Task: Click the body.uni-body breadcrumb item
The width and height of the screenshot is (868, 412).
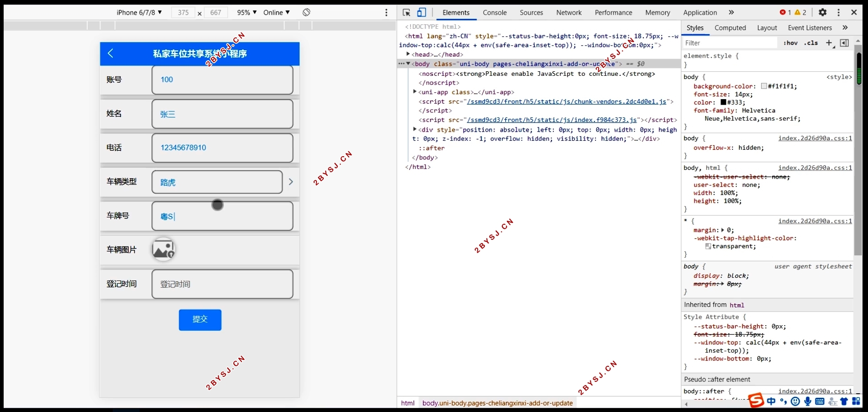Action: (x=497, y=403)
